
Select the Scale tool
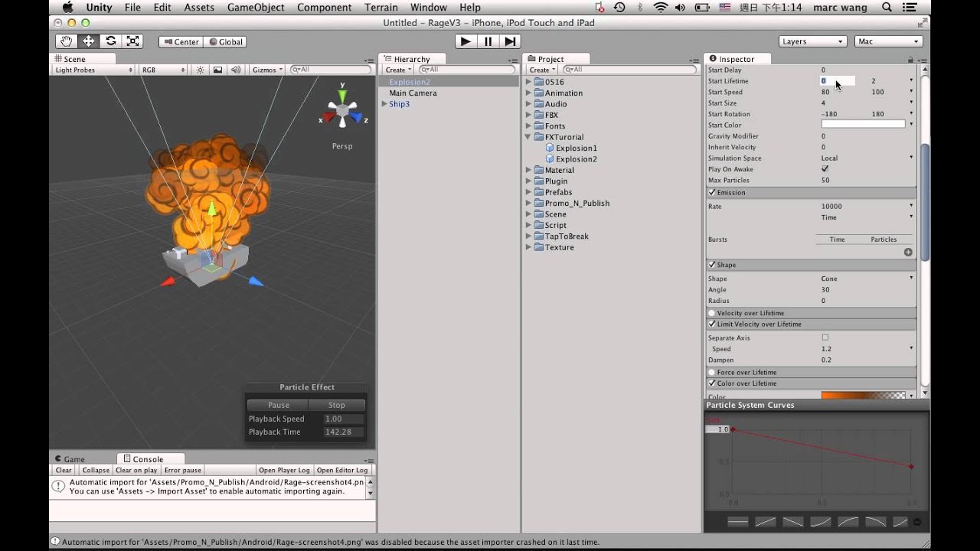[x=133, y=41]
